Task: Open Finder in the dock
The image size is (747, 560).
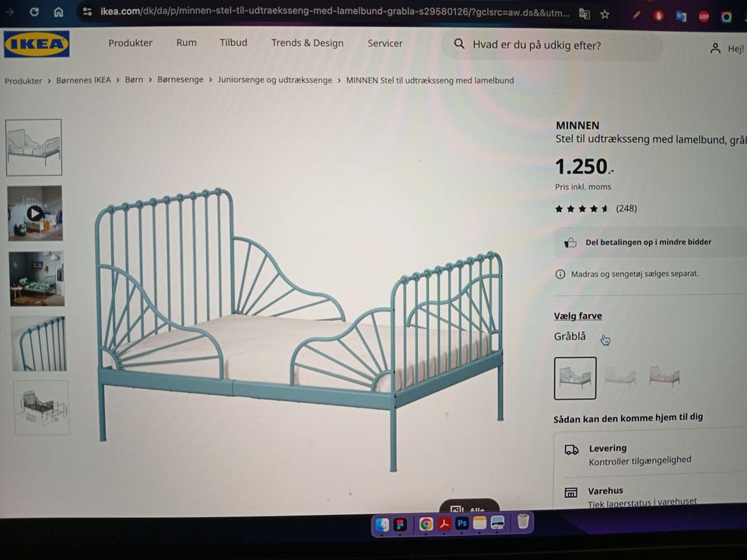Action: tap(382, 524)
